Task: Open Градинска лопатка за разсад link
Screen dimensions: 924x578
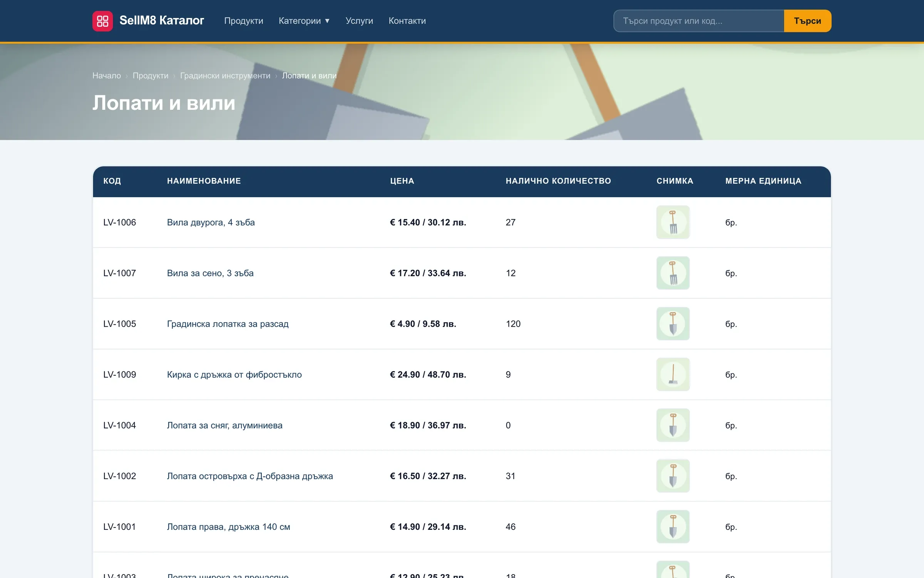Action: click(228, 324)
